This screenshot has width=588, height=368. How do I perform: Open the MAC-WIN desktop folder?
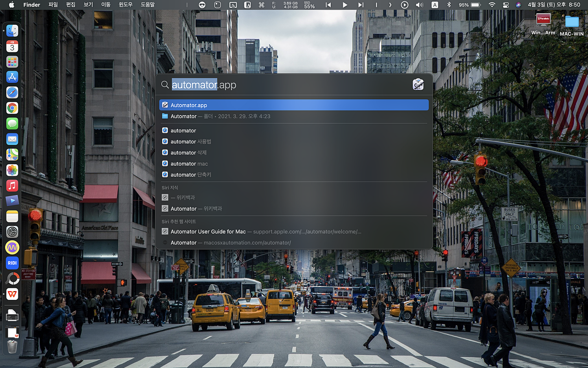572,25
